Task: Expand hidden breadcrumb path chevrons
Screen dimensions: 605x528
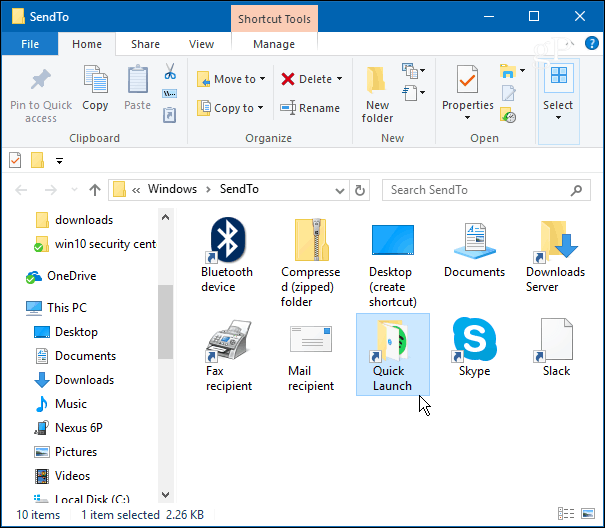Action: tap(136, 190)
